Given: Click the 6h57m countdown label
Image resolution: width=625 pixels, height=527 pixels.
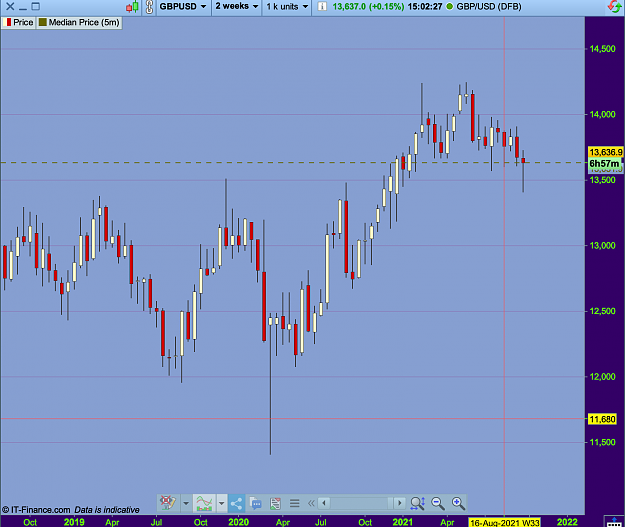Looking at the screenshot, I should 604,163.
